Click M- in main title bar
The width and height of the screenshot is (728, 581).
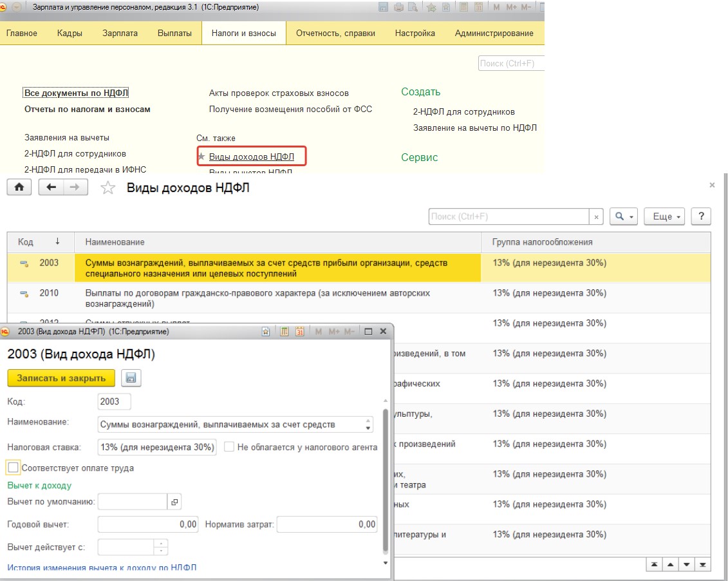(526, 7)
